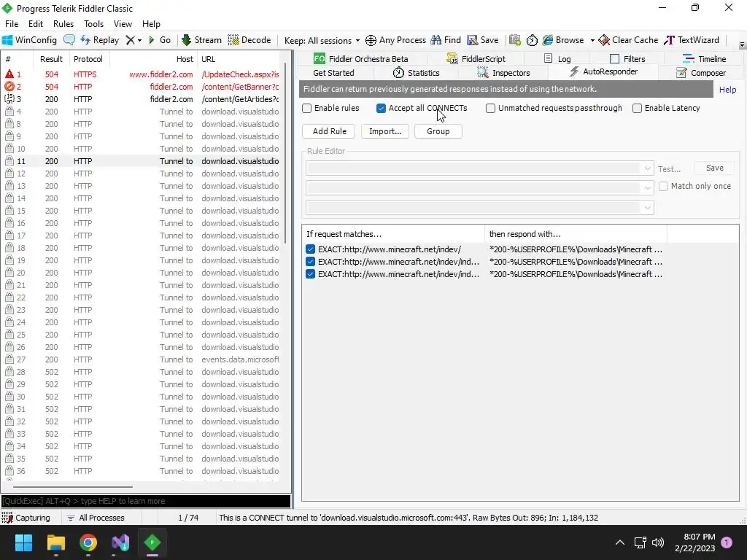Expand the Browse dropdown arrow
The width and height of the screenshot is (747, 560).
click(592, 41)
